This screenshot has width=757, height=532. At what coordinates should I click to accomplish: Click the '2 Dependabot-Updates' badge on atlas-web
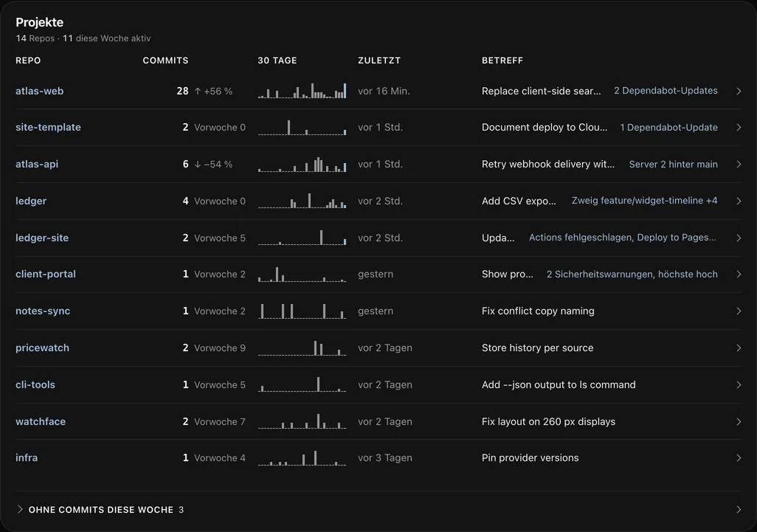point(666,91)
